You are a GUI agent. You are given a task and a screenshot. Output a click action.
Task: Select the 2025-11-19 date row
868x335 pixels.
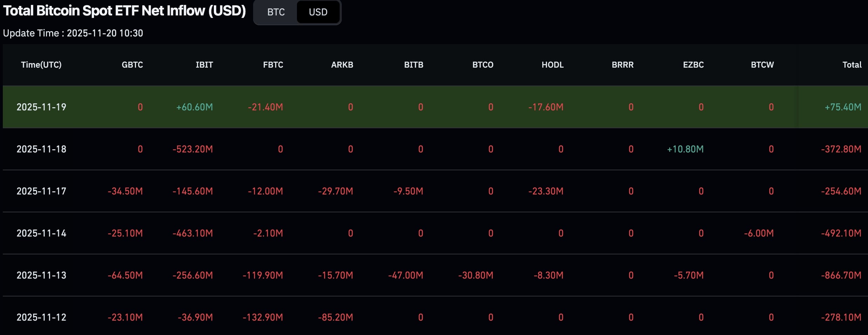(x=41, y=107)
